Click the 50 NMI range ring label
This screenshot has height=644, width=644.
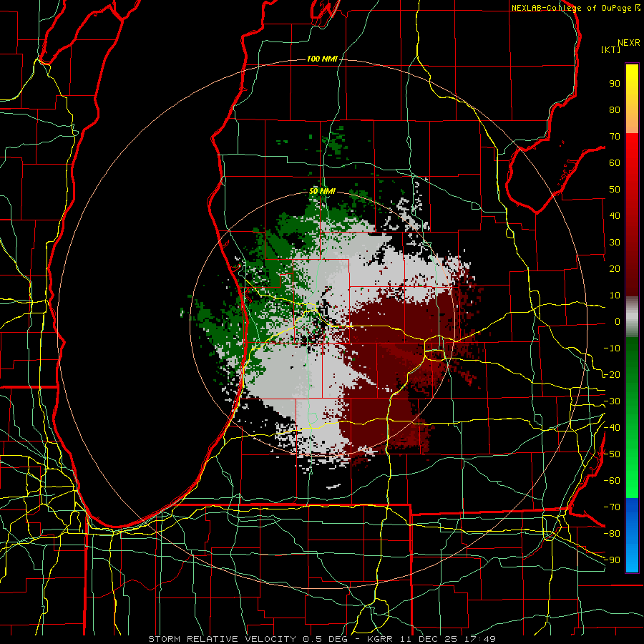(x=322, y=191)
